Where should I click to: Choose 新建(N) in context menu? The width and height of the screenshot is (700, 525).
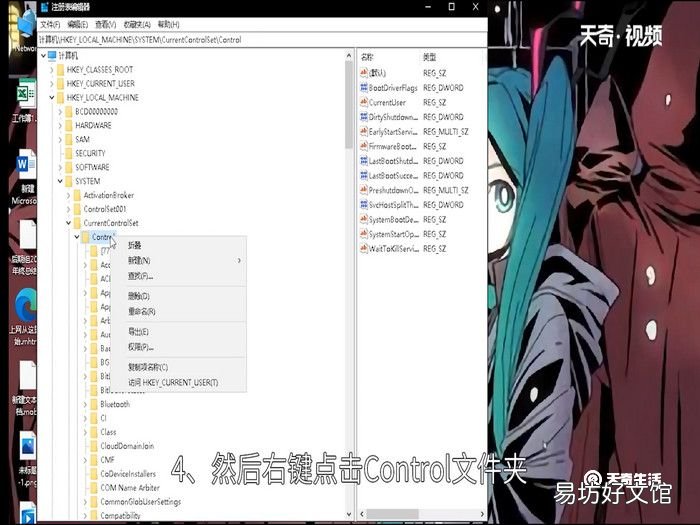179,260
